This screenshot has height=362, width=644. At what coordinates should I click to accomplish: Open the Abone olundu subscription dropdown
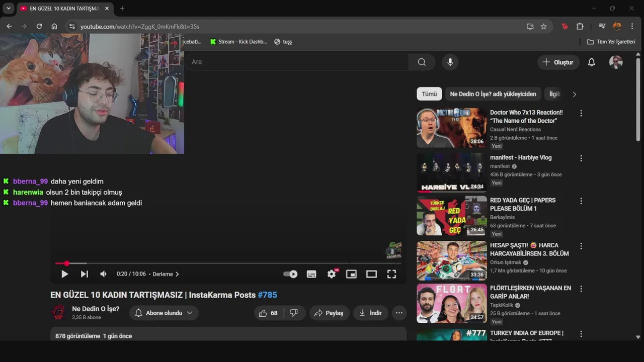[164, 313]
